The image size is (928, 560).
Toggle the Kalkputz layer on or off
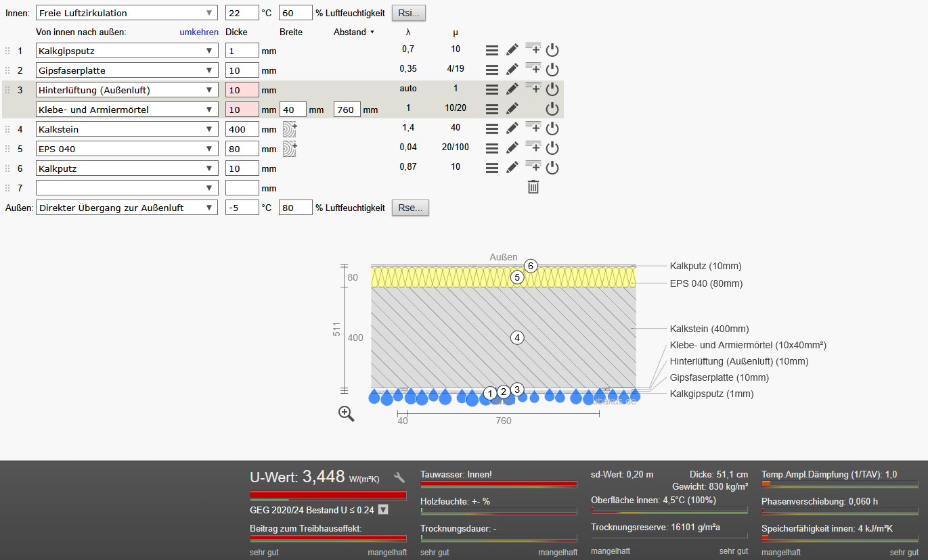(x=552, y=168)
